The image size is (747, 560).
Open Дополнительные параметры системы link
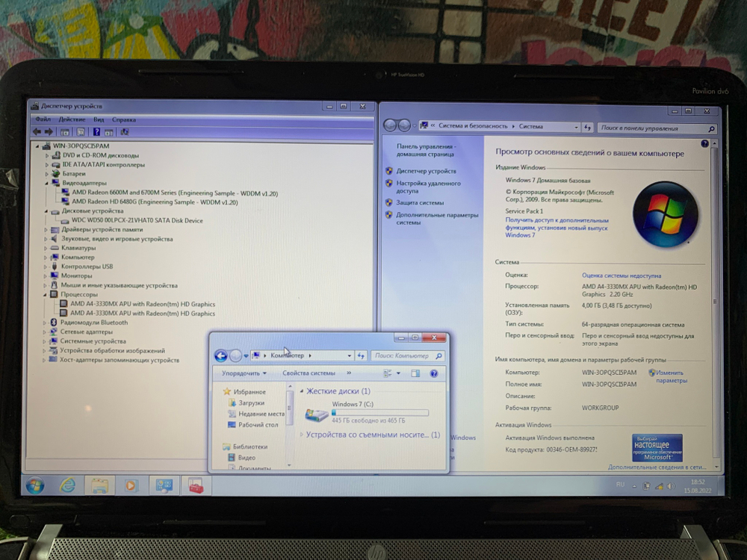pos(437,219)
